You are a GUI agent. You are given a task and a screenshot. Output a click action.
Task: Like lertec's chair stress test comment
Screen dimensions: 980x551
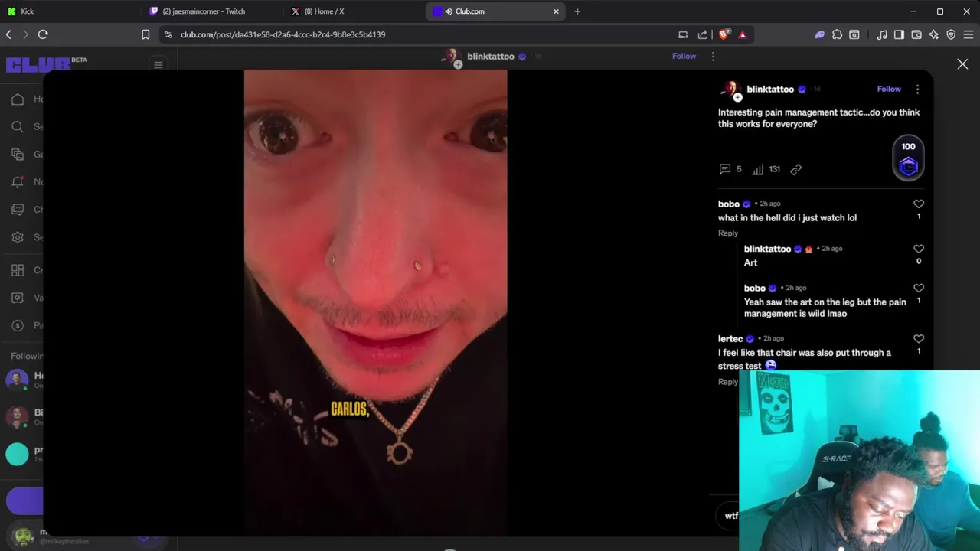tap(919, 338)
